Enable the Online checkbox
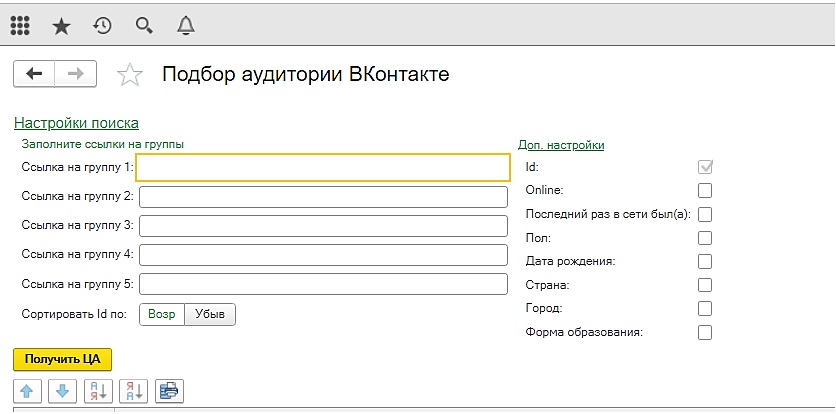Screen dimensions: 836x414 coord(705,190)
